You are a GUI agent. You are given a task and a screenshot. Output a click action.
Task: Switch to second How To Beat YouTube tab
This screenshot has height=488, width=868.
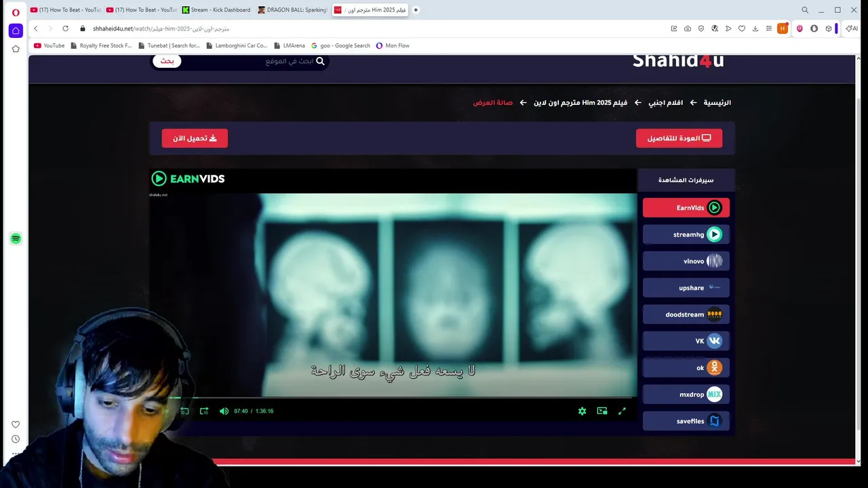coord(141,10)
